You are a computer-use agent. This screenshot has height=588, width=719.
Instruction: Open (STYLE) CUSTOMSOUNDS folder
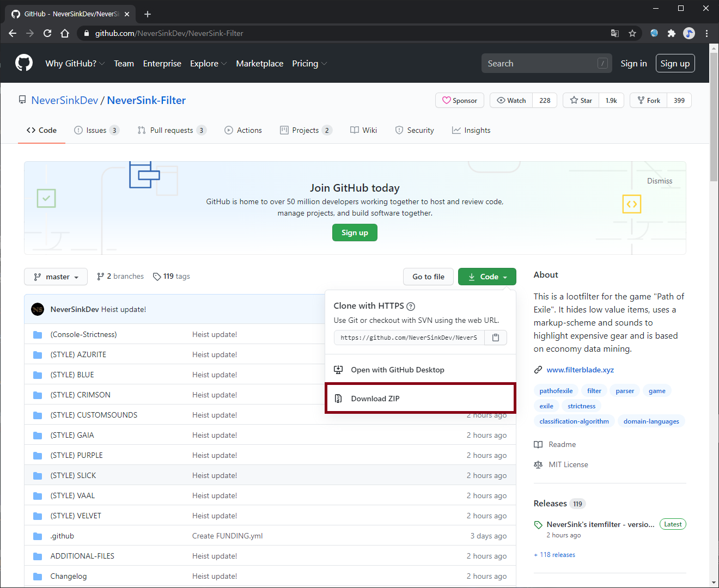[x=94, y=415]
